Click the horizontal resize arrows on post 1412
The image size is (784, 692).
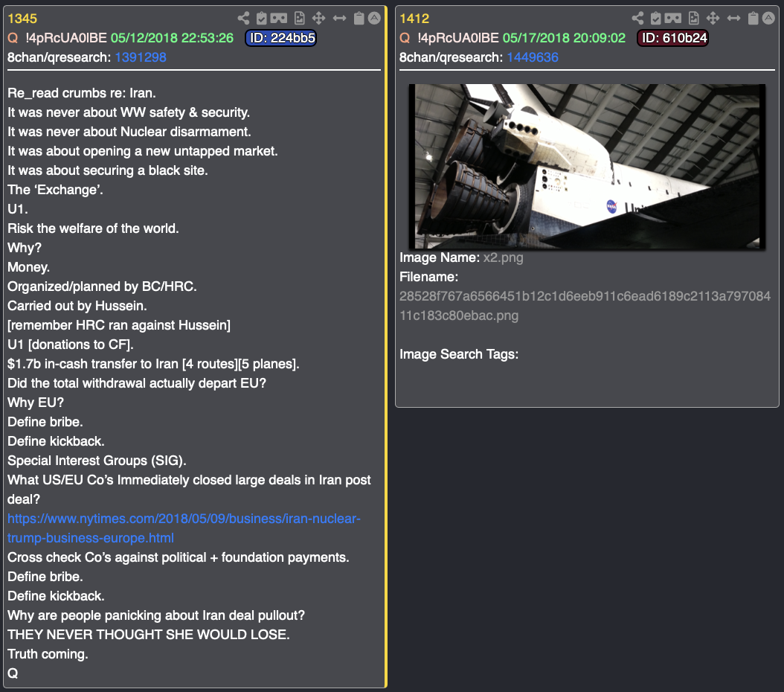[733, 19]
